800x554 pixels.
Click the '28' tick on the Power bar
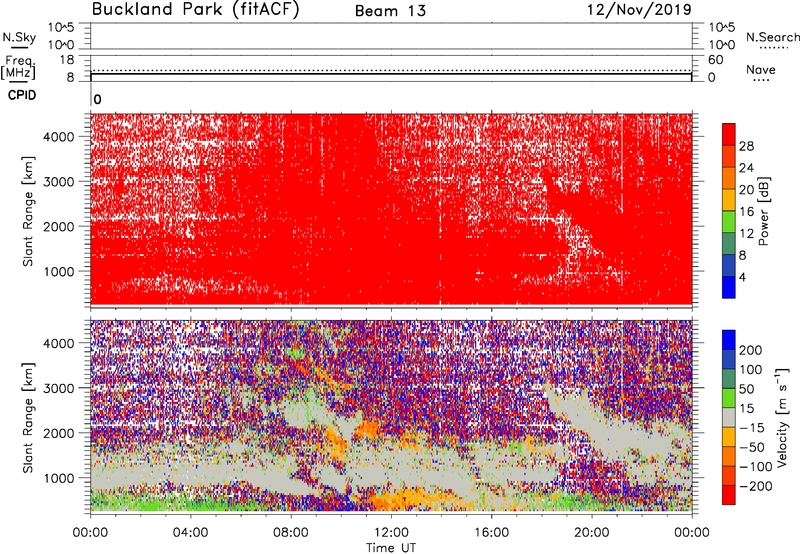click(x=746, y=146)
